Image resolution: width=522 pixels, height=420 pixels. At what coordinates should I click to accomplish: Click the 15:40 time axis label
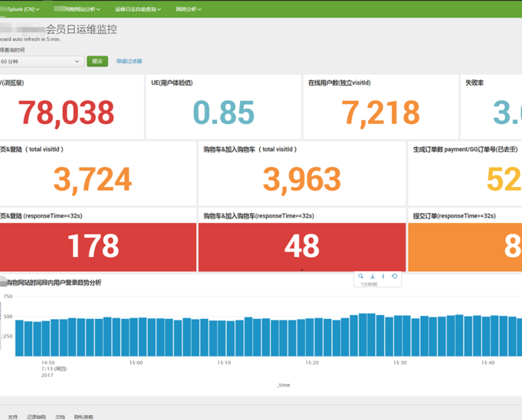tap(488, 362)
